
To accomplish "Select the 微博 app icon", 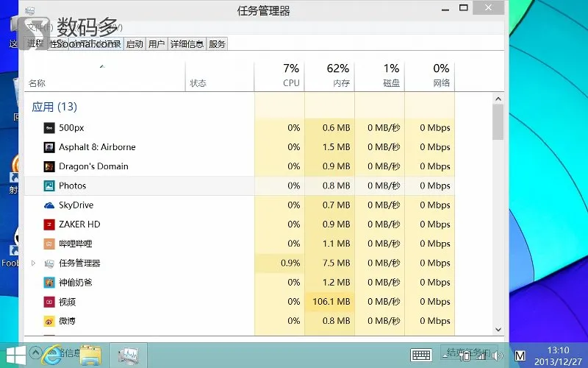I will [49, 322].
